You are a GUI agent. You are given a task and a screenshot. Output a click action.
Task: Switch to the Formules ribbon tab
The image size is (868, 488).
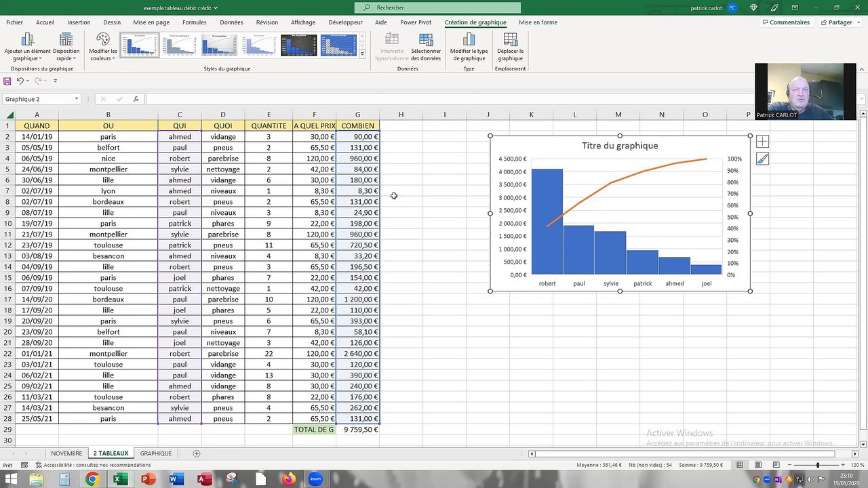(194, 22)
